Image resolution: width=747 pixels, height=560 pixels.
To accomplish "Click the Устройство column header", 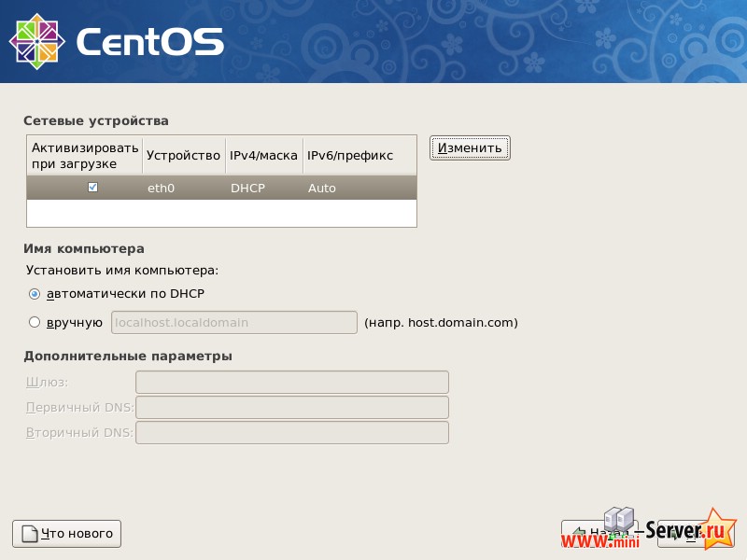I will (183, 155).
